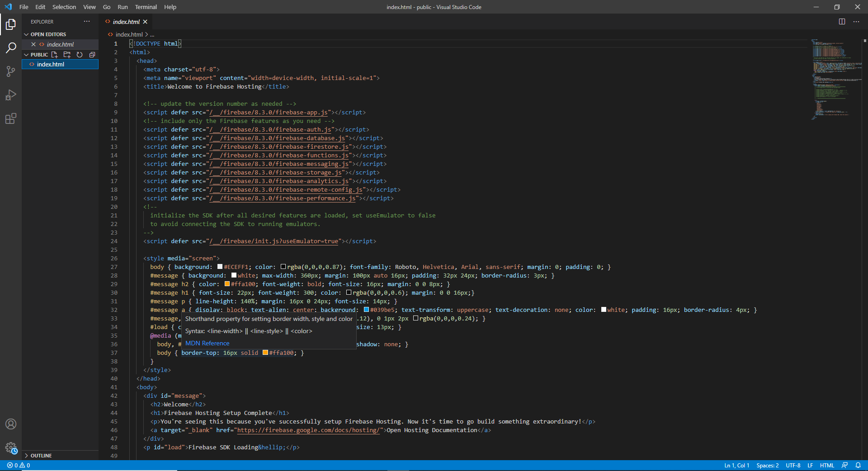Open the Explorer view in activity bar

[11, 24]
